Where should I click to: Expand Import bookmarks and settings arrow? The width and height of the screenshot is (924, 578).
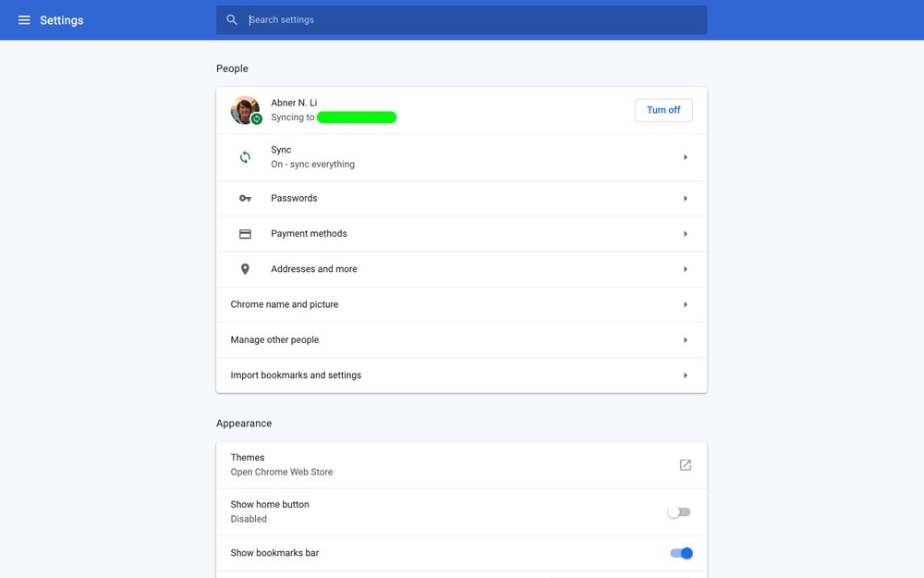tap(686, 375)
